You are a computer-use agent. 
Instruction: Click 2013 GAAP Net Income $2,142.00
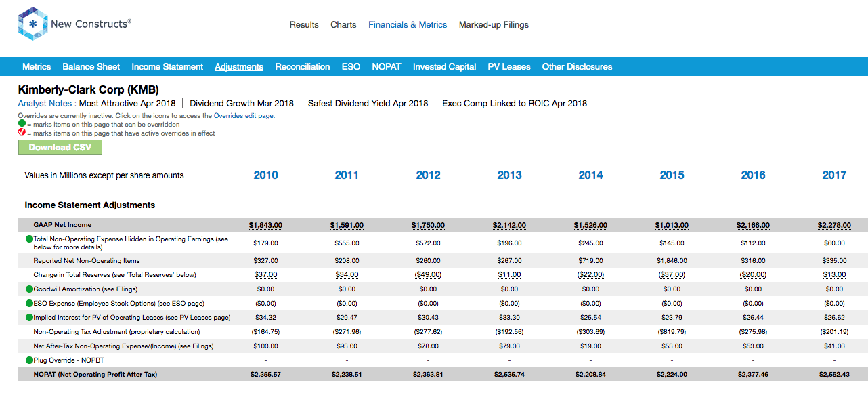[x=509, y=225]
